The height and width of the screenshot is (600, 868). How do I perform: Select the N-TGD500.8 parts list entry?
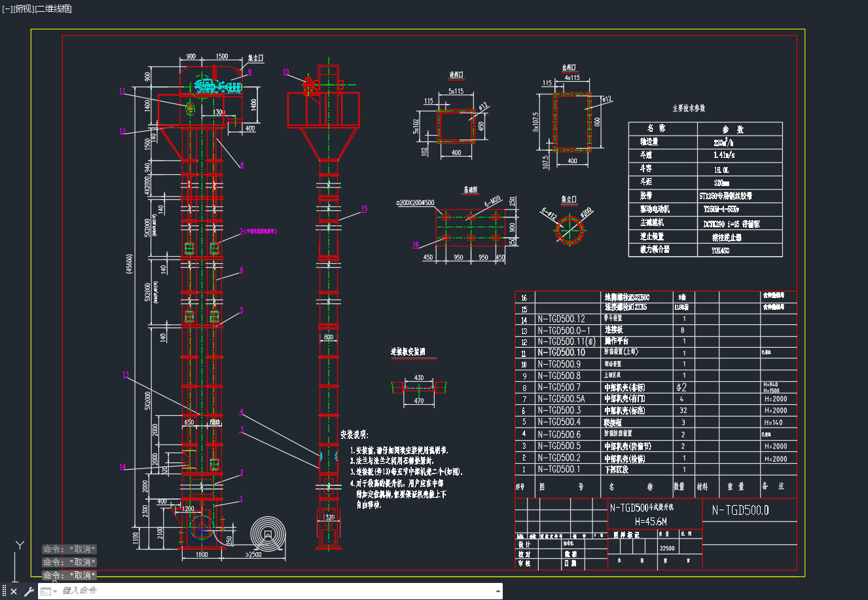[559, 376]
